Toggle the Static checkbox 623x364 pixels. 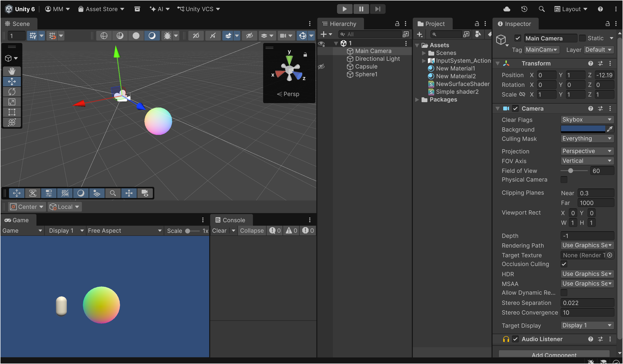[582, 38]
